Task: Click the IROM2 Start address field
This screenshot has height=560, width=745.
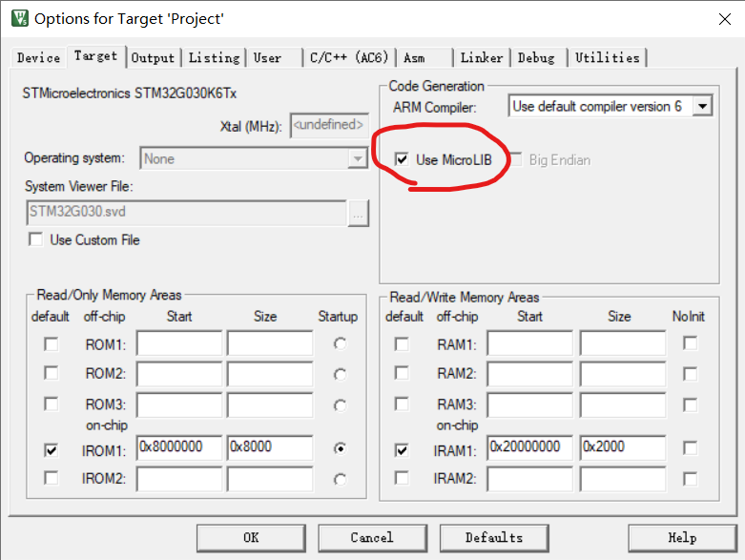Action: pos(179,479)
